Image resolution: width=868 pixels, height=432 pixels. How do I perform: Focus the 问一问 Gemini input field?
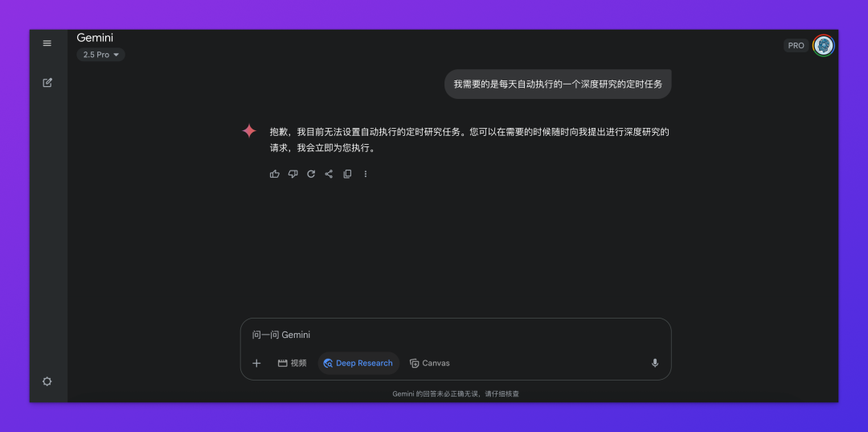[456, 335]
